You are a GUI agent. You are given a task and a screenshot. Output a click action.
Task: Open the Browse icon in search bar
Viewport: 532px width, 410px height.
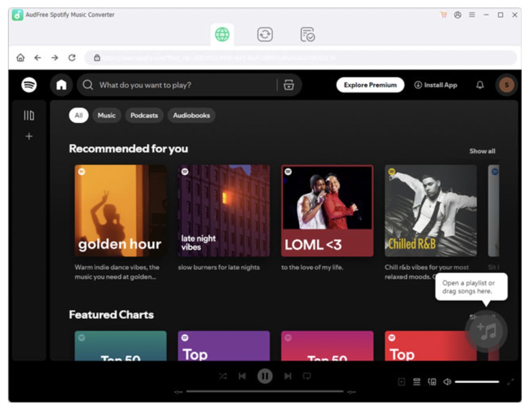pos(289,85)
